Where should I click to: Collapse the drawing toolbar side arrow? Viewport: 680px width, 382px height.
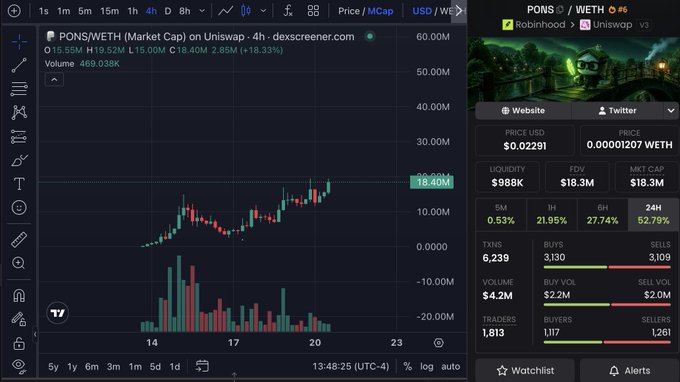[35, 334]
